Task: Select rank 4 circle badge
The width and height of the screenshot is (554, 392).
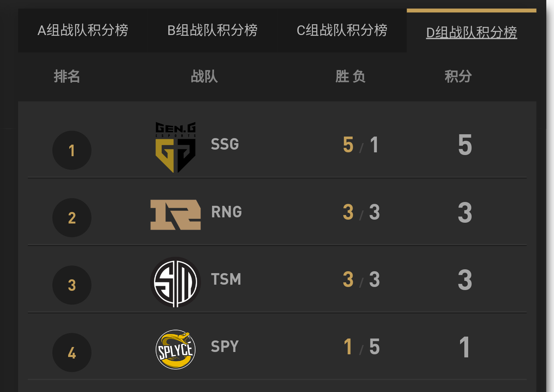Action: pyautogui.click(x=72, y=352)
